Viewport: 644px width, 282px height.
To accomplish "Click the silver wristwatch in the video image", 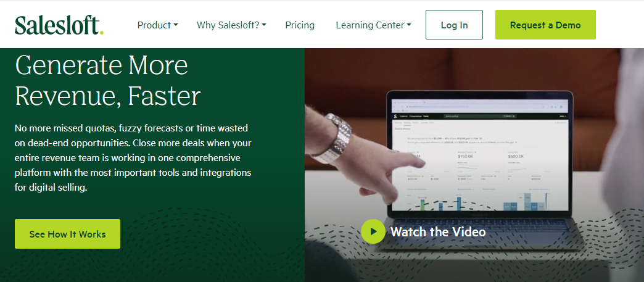I will pyautogui.click(x=332, y=139).
